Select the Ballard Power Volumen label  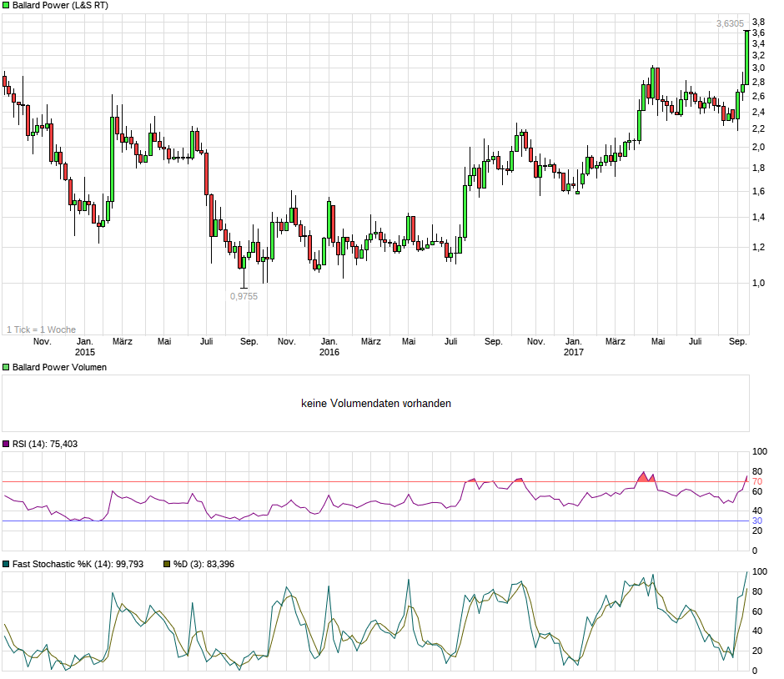59,367
